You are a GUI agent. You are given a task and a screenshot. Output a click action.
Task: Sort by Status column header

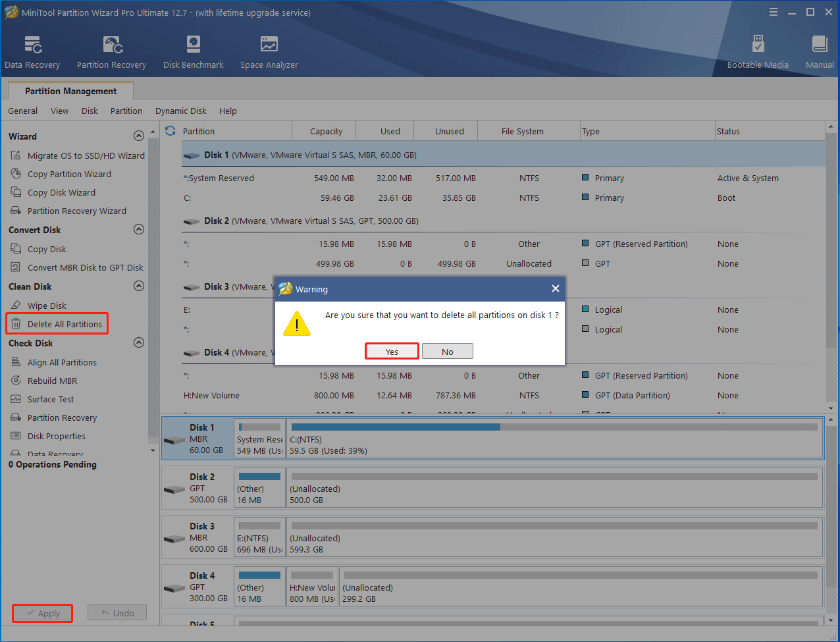tap(770, 131)
